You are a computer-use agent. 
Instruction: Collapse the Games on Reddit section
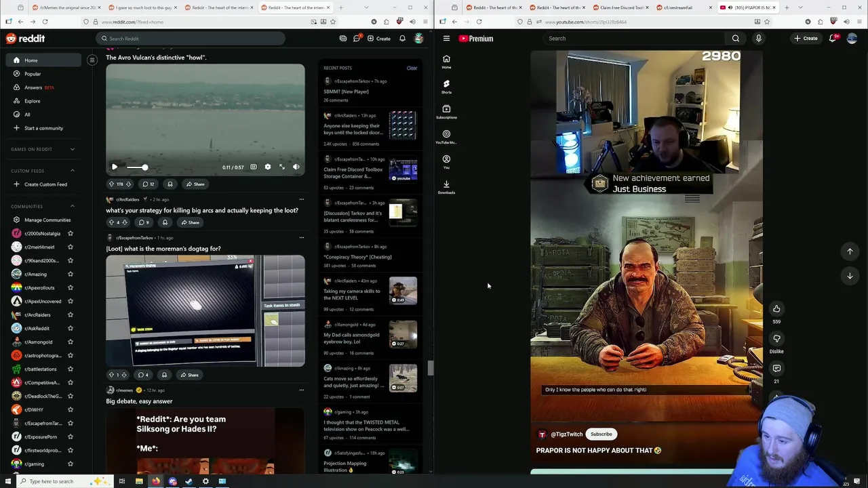(73, 149)
